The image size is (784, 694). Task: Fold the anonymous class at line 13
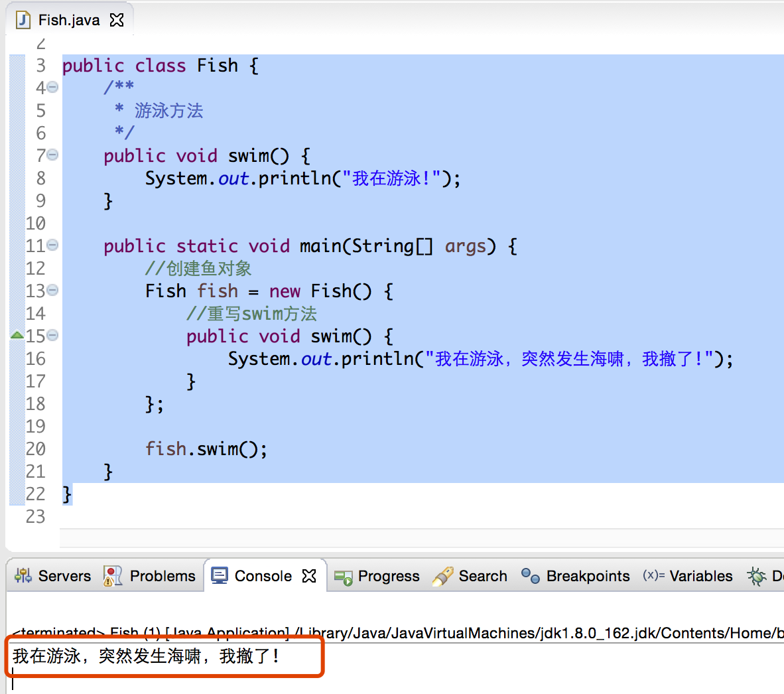[52, 291]
